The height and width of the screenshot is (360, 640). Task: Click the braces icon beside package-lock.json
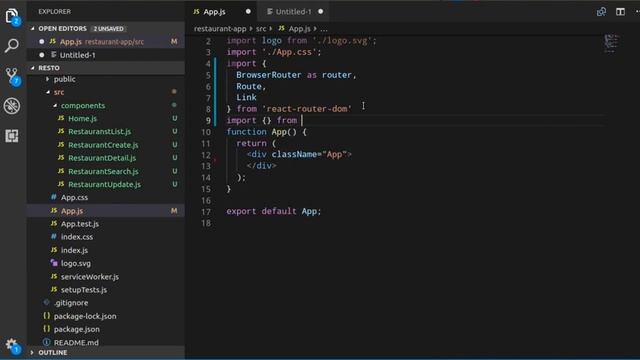[47, 316]
